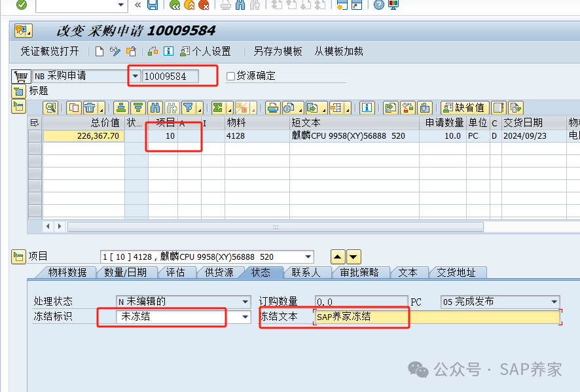The image size is (580, 392).
Task: Click the grid Find binoculars icon
Action: (x=155, y=108)
